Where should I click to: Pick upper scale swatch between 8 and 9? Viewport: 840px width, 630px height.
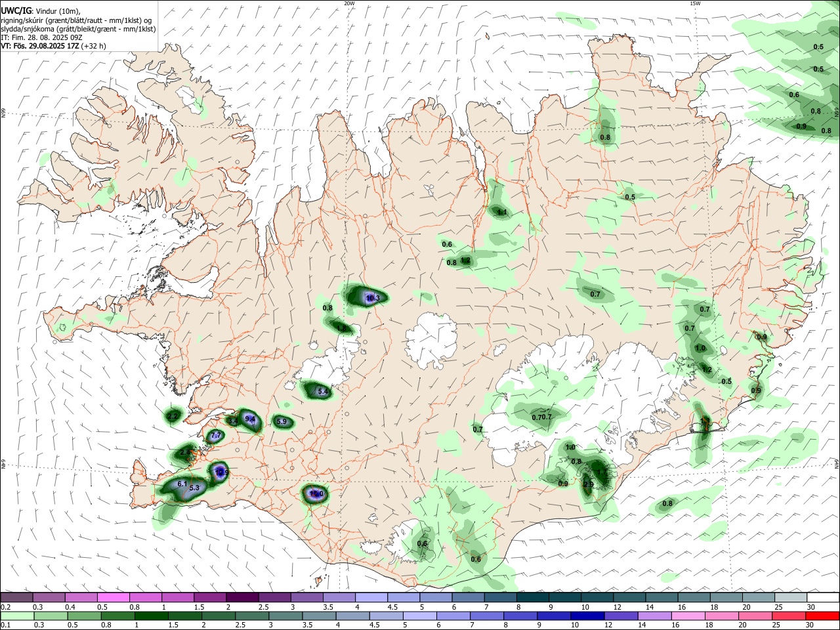pos(532,598)
